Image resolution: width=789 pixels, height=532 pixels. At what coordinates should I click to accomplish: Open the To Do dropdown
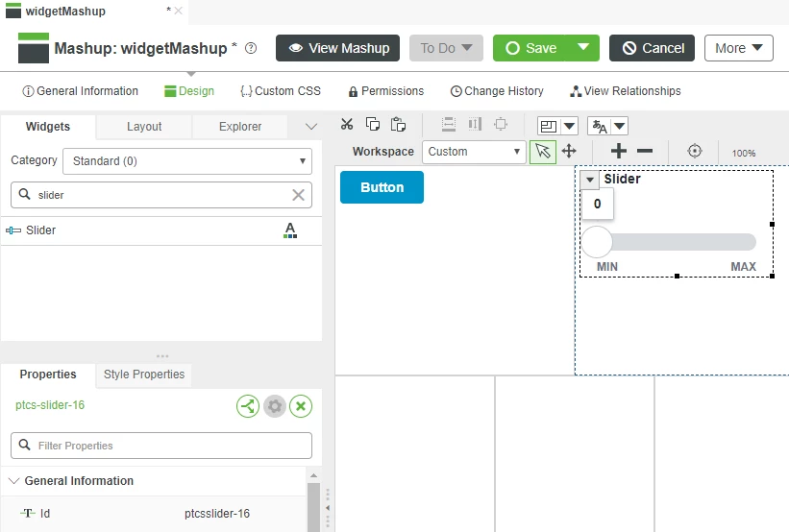tap(446, 48)
